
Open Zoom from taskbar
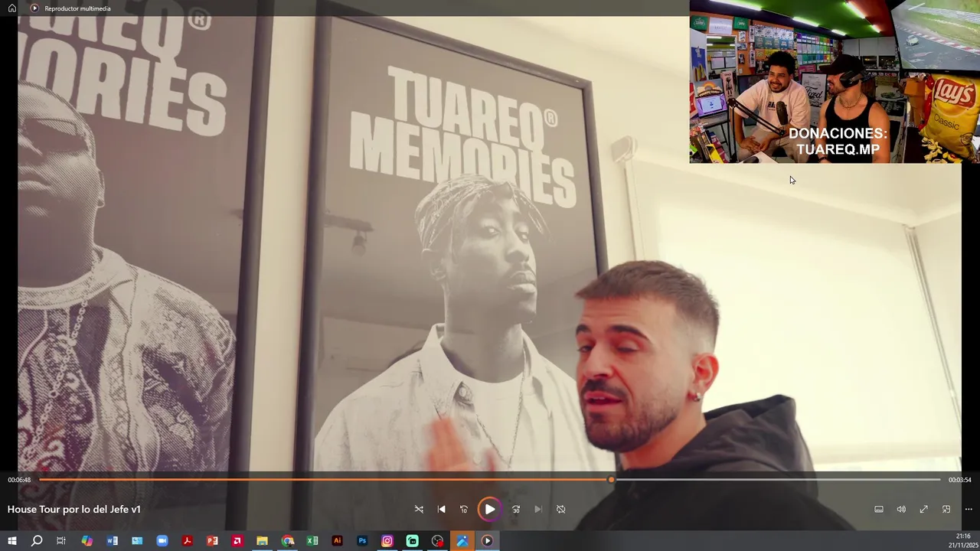tap(162, 541)
